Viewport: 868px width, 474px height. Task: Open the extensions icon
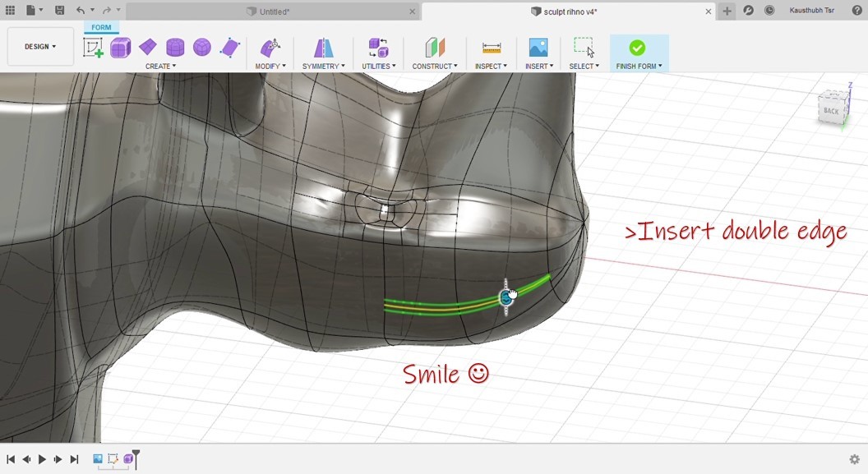pos(749,11)
